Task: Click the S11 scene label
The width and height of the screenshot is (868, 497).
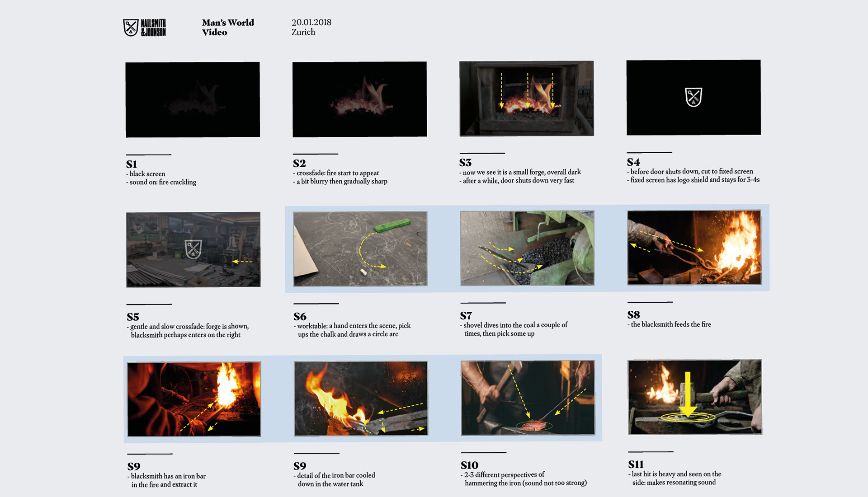Action: [x=636, y=464]
